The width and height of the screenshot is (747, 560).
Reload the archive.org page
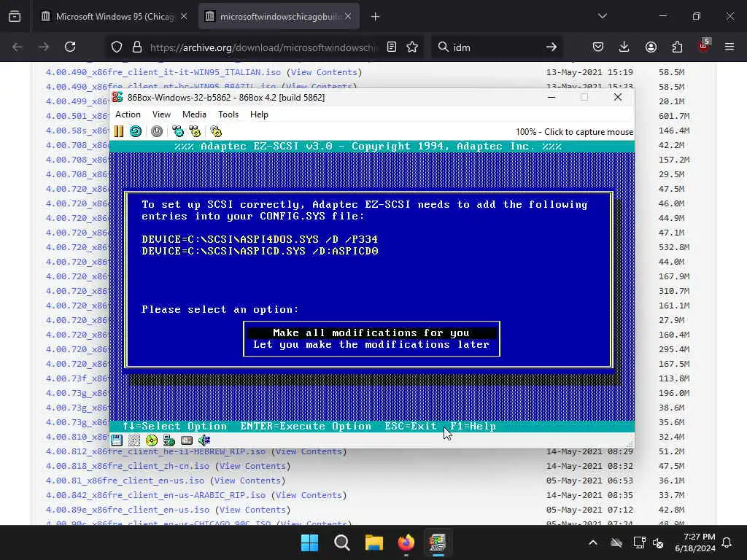pos(70,47)
